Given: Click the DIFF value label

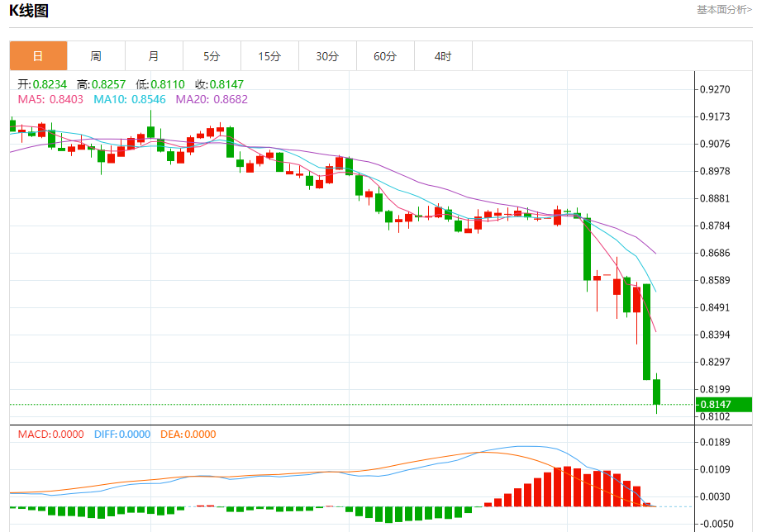Looking at the screenshot, I should click(x=122, y=435).
